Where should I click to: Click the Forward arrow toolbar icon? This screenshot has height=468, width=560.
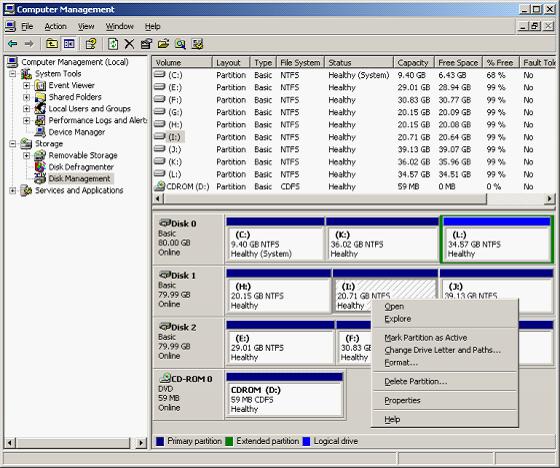29,44
